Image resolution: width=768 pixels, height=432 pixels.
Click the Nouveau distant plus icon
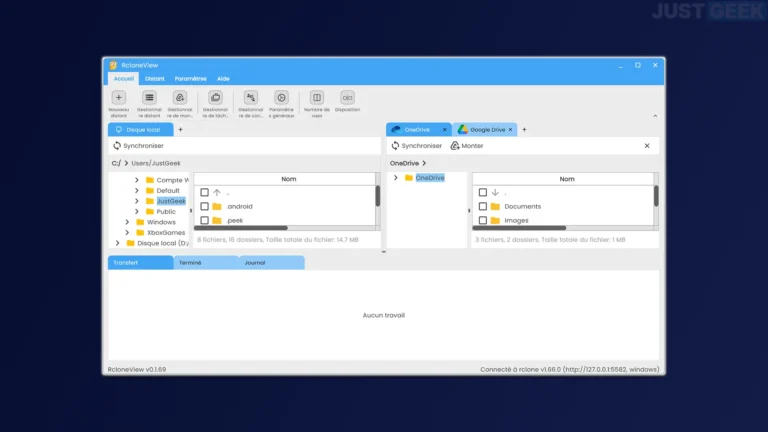coord(119,97)
